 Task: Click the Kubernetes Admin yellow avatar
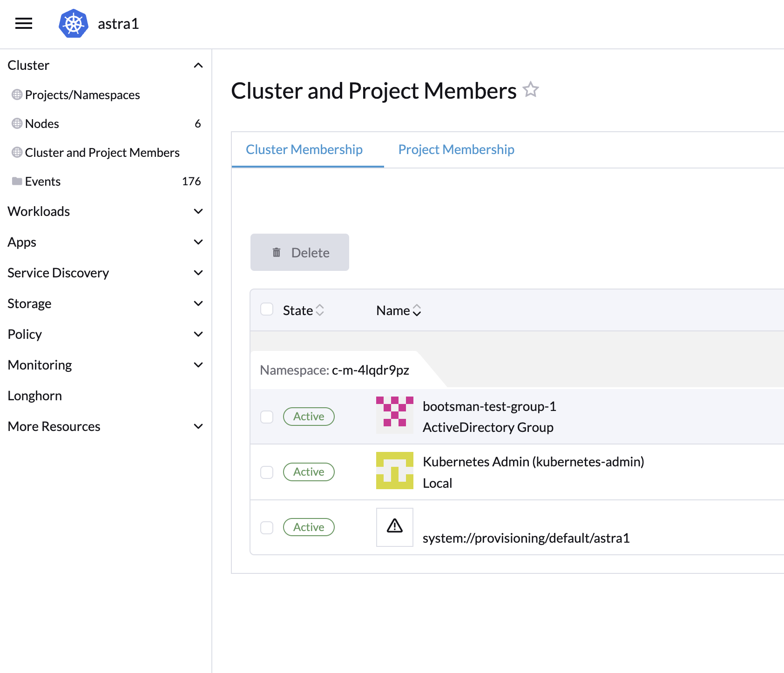tap(394, 471)
